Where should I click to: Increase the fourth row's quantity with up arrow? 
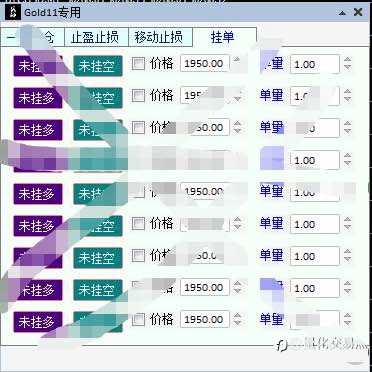coord(348,156)
